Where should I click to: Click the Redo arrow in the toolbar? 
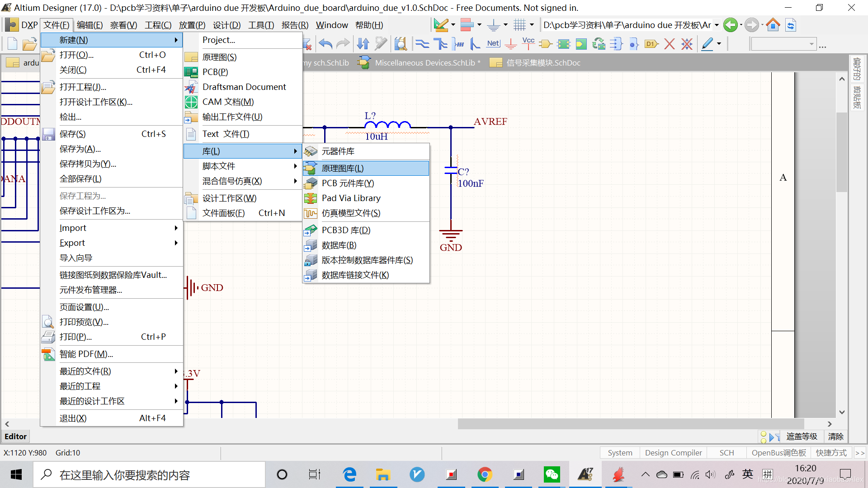tap(344, 44)
